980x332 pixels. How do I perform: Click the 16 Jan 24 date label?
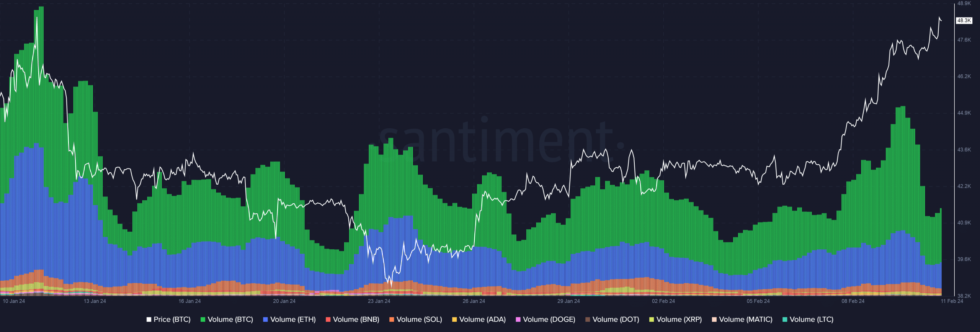tap(189, 301)
